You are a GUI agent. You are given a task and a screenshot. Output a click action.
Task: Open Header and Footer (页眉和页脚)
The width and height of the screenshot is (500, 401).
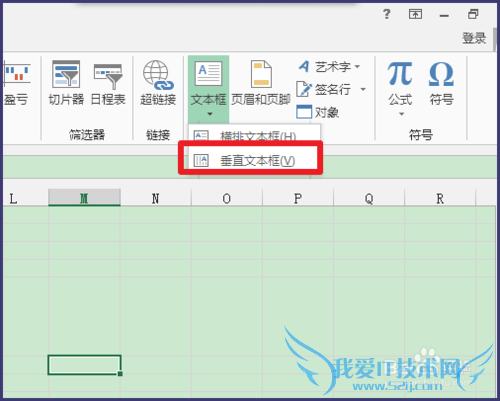(261, 83)
